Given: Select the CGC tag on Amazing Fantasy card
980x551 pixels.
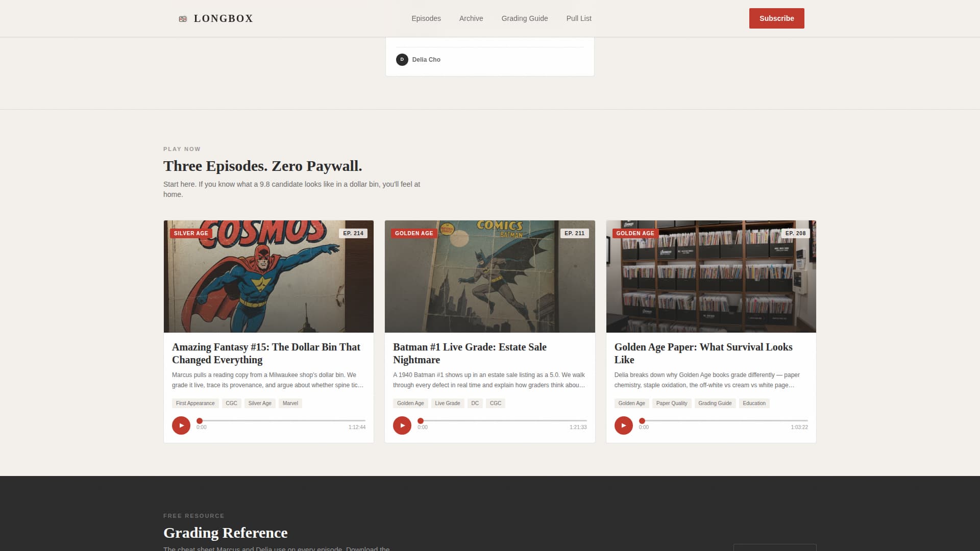Looking at the screenshot, I should coord(232,403).
